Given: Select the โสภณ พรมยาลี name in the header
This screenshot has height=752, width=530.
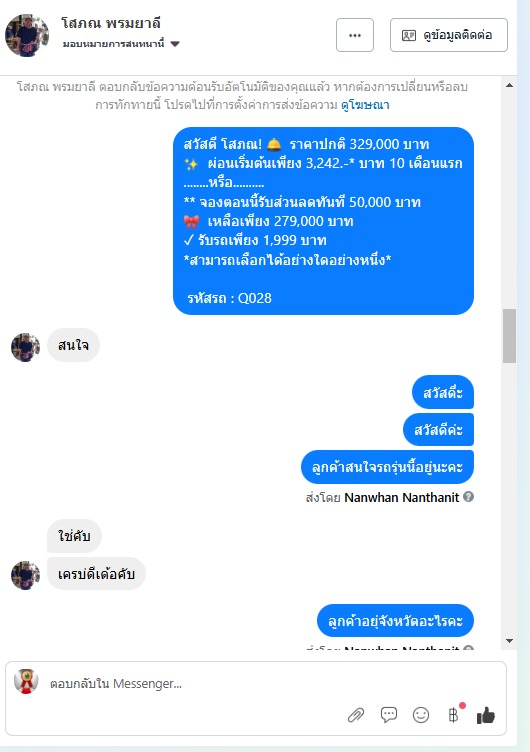Looking at the screenshot, I should tap(111, 23).
